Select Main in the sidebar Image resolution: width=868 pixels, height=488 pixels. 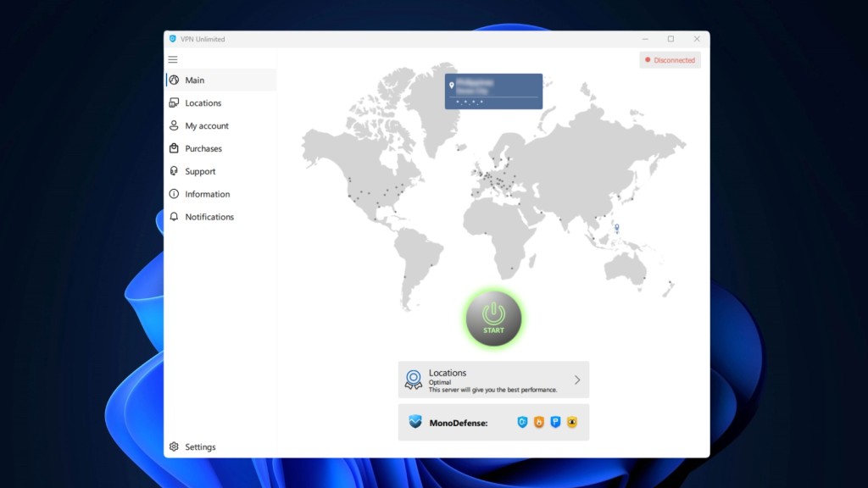click(x=195, y=80)
